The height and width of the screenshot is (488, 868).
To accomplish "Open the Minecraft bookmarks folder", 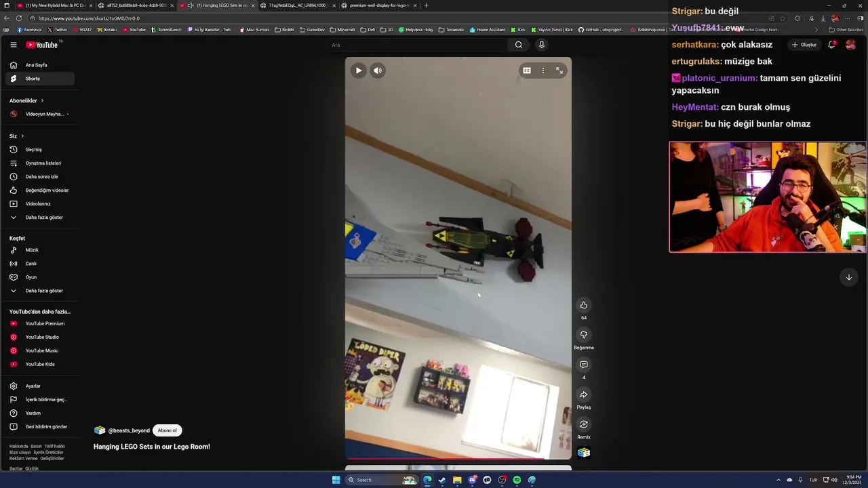I will (x=342, y=30).
